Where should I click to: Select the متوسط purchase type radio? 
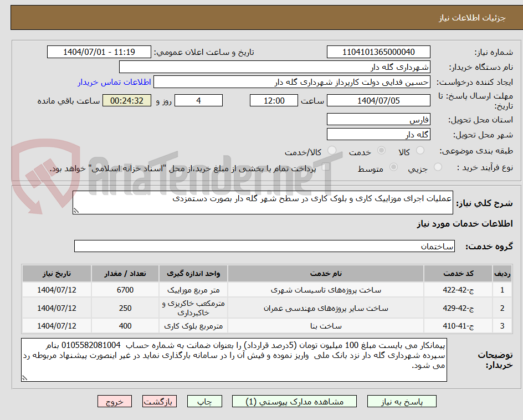pyautogui.click(x=393, y=167)
